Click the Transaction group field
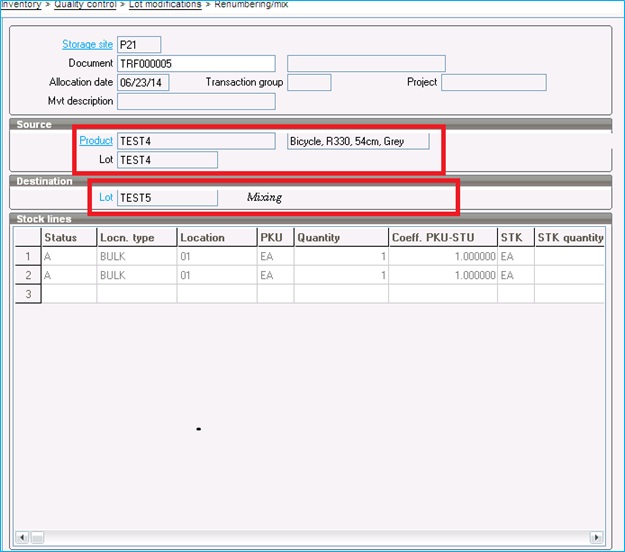This screenshot has width=625, height=552. pos(309,83)
